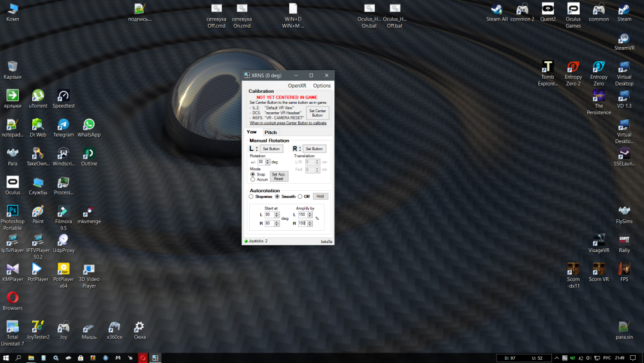Select the Total Uninstall 7 icon

(12, 333)
